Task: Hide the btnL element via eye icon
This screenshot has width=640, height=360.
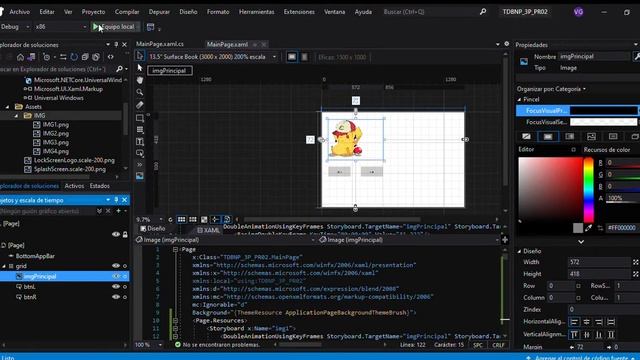Action: (116, 287)
